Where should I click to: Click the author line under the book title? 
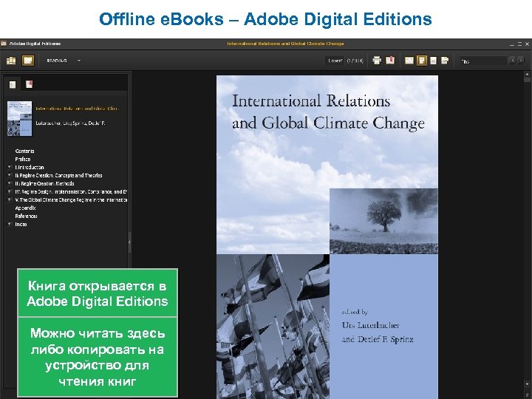[70, 123]
